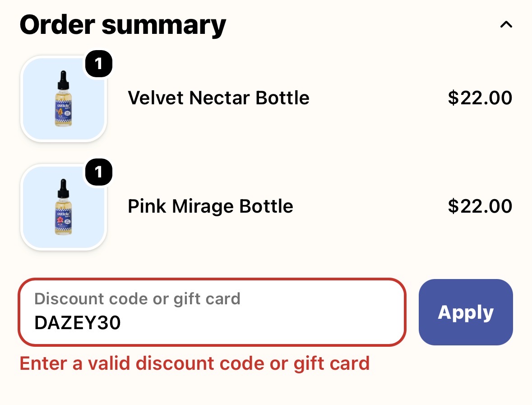Click the Order summary heading
Viewport: 532px width, 405px height.
(123, 25)
